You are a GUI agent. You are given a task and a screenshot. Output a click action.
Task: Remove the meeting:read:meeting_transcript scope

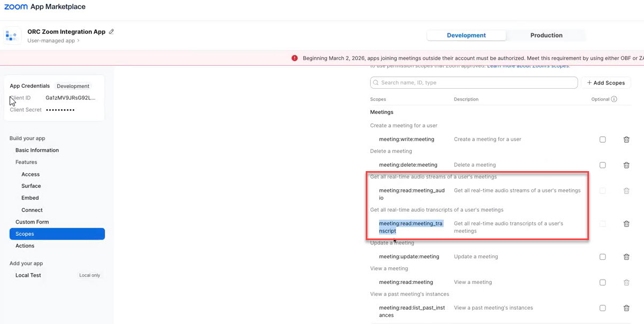(626, 224)
